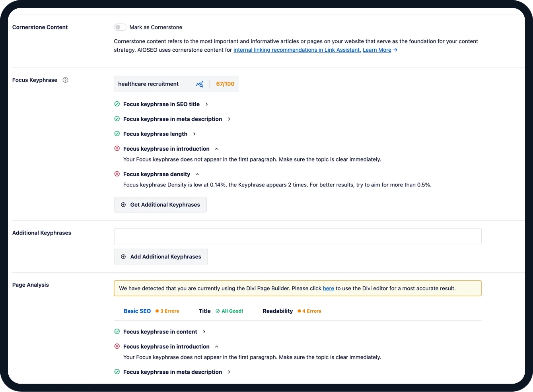Switch to the Basic SEO tab
This screenshot has width=533, height=392.
click(137, 311)
